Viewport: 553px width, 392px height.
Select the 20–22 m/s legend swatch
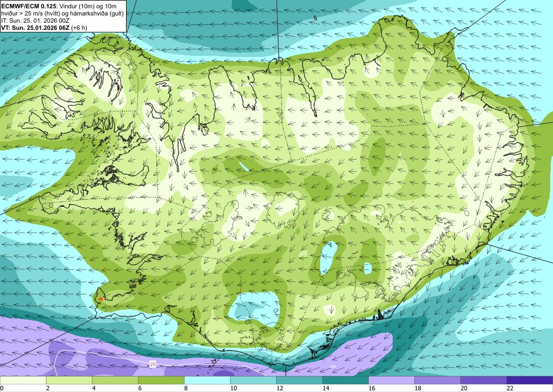484,380
